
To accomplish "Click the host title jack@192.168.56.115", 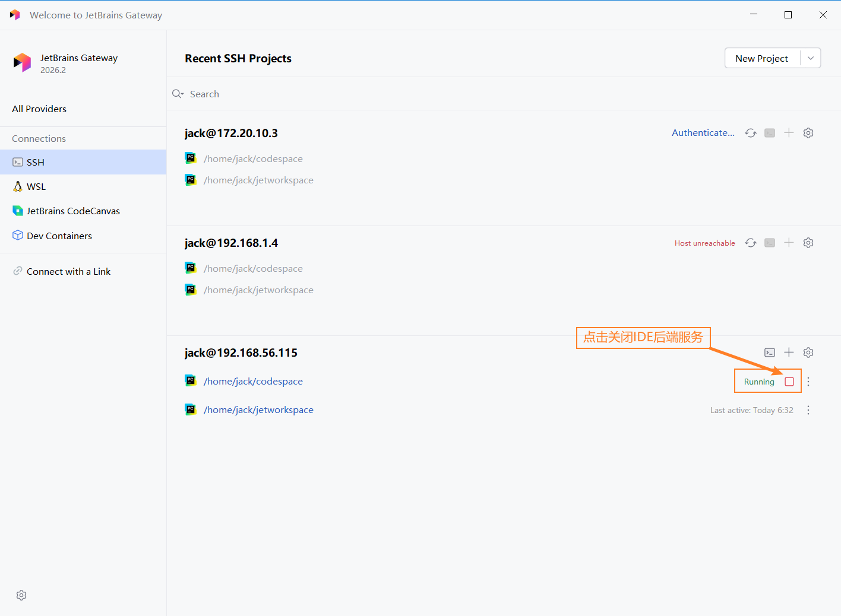I will [x=241, y=353].
